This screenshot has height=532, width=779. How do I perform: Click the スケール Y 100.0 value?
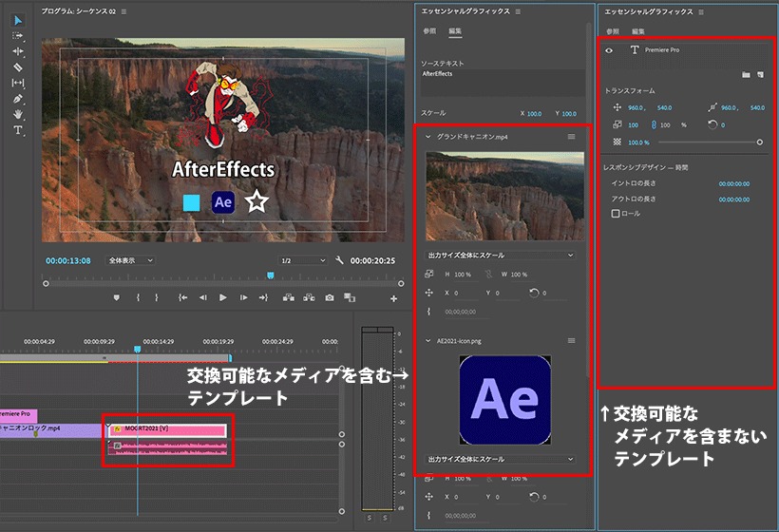[x=569, y=114]
